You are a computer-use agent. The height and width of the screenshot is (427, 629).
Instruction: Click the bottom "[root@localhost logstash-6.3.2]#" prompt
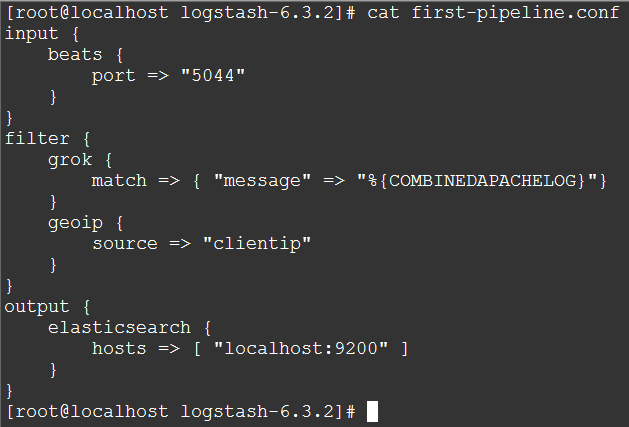coord(180,411)
